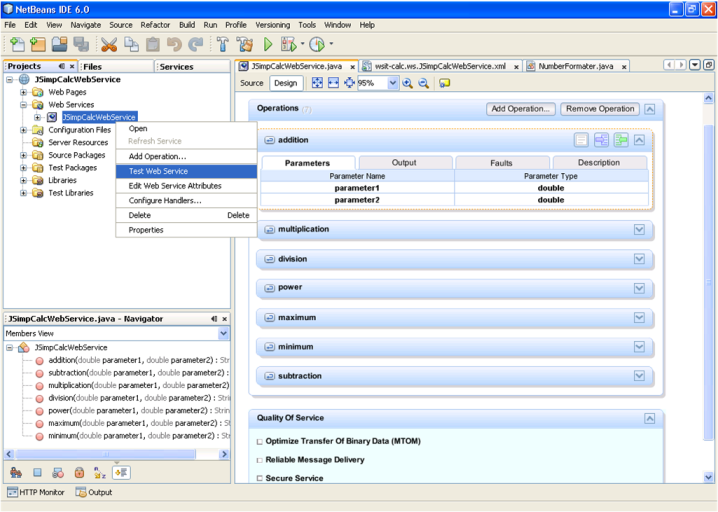Click the Add Operation... button

point(521,109)
